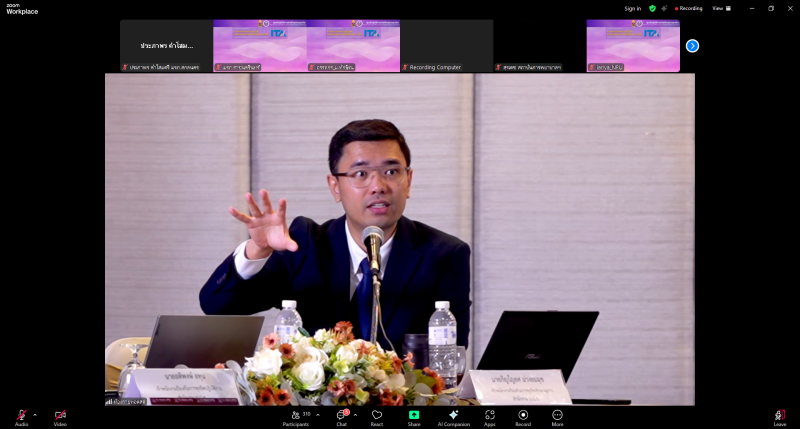
Task: Click the Leave meeting button
Action: [779, 415]
